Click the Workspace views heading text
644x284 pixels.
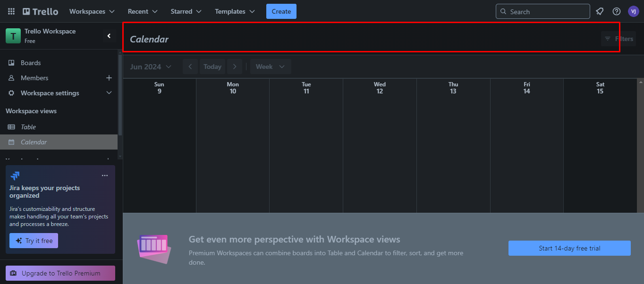31,111
